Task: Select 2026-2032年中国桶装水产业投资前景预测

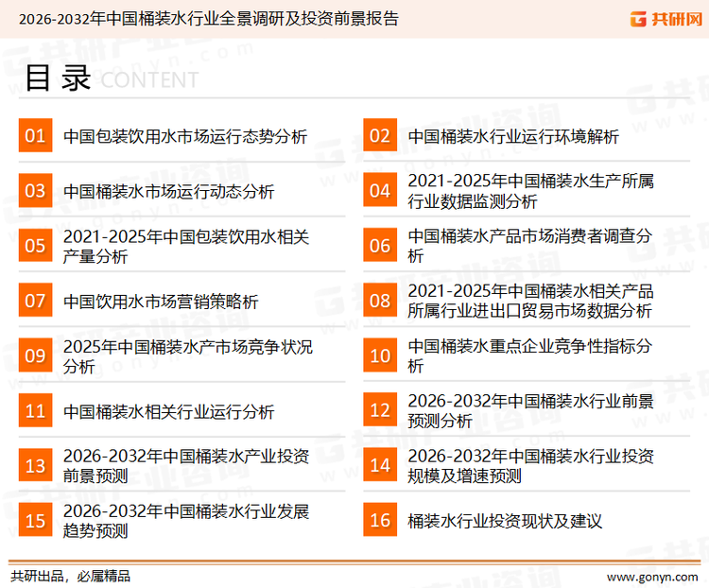Action: 186,466
